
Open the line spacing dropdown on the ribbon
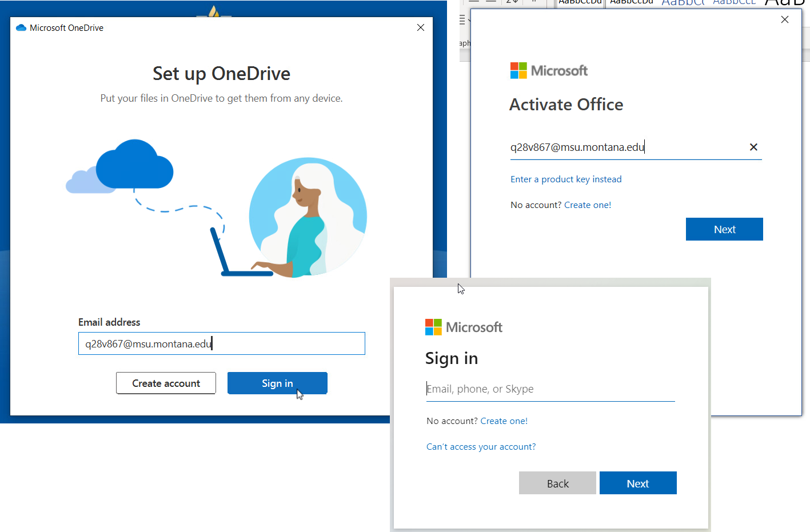point(462,20)
